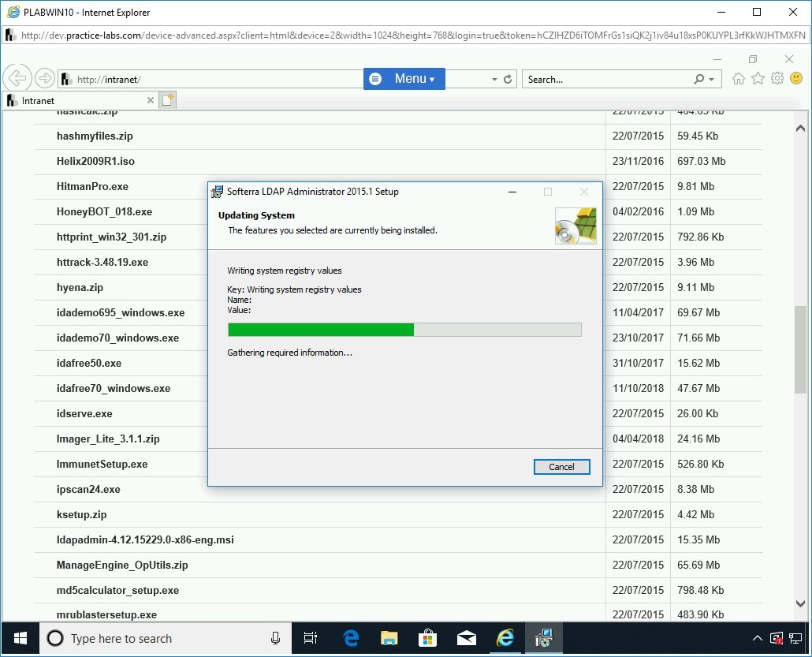Expand the address bar history dropdown
The height and width of the screenshot is (657, 812).
[494, 80]
